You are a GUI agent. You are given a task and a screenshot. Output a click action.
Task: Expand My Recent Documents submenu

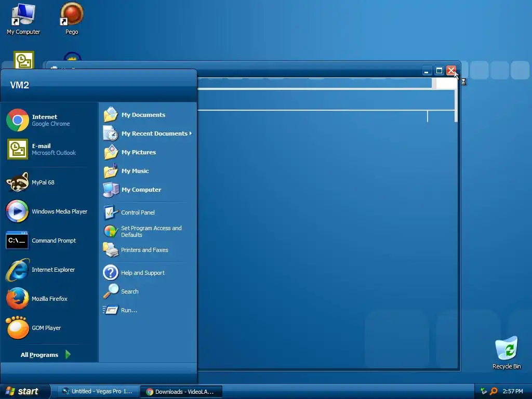148,134
